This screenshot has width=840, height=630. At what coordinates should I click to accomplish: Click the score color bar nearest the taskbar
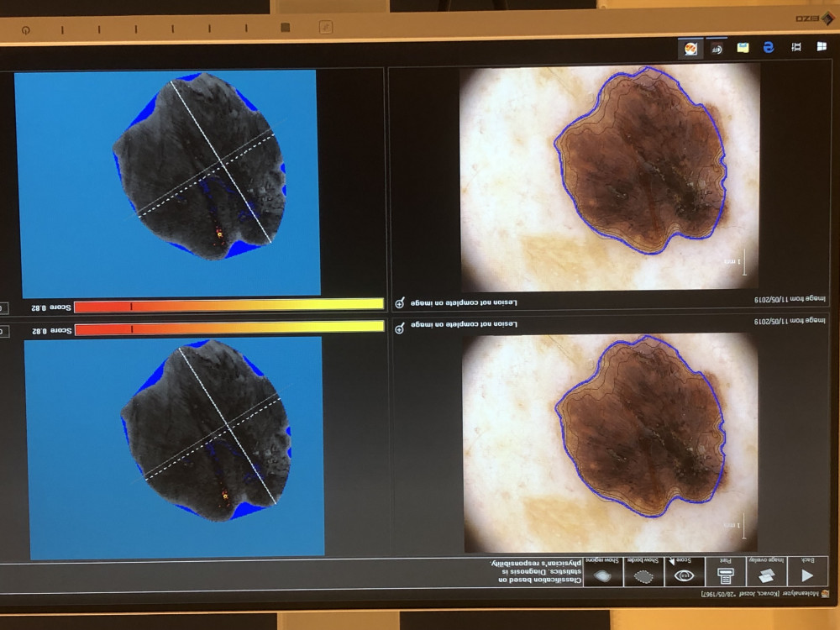coord(228,306)
